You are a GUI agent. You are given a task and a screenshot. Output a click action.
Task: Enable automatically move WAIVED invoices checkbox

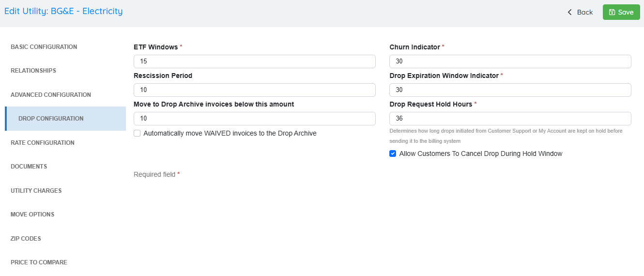[x=138, y=133]
